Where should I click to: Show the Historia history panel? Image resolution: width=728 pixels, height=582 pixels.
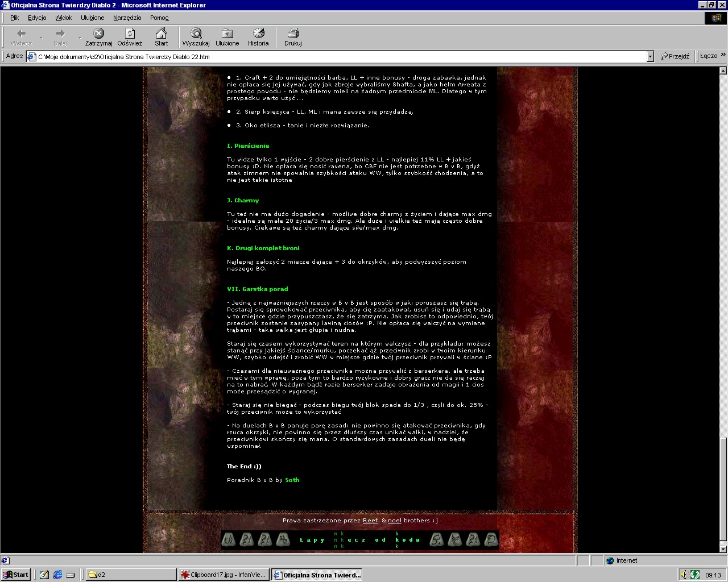click(x=258, y=36)
